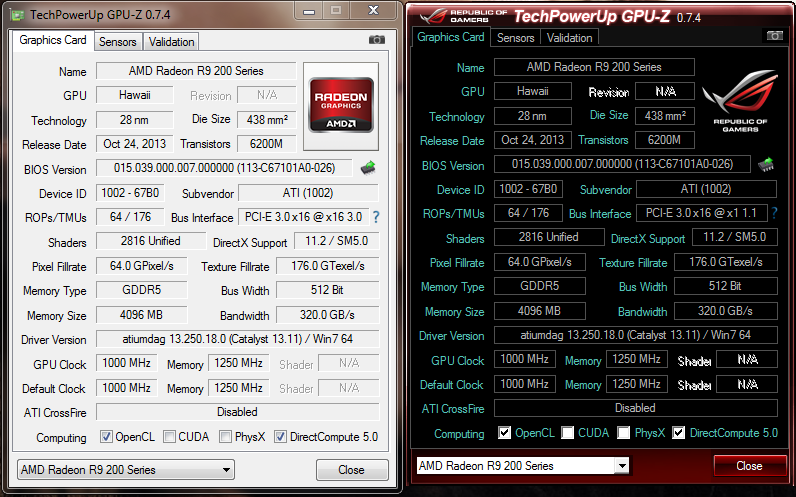Click GPU-Z app icon in left title bar
Viewport: 796px width, 497px height.
point(18,15)
